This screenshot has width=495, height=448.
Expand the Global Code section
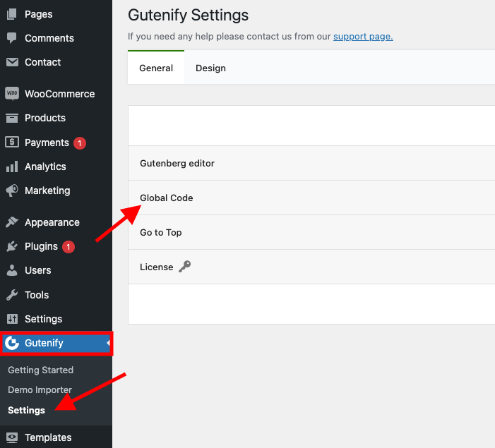(311, 198)
